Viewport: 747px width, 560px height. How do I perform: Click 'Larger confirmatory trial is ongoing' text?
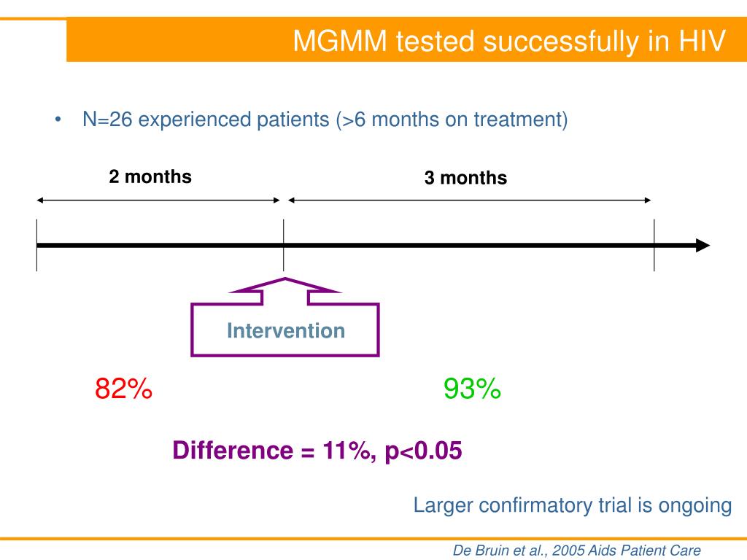coord(572,505)
